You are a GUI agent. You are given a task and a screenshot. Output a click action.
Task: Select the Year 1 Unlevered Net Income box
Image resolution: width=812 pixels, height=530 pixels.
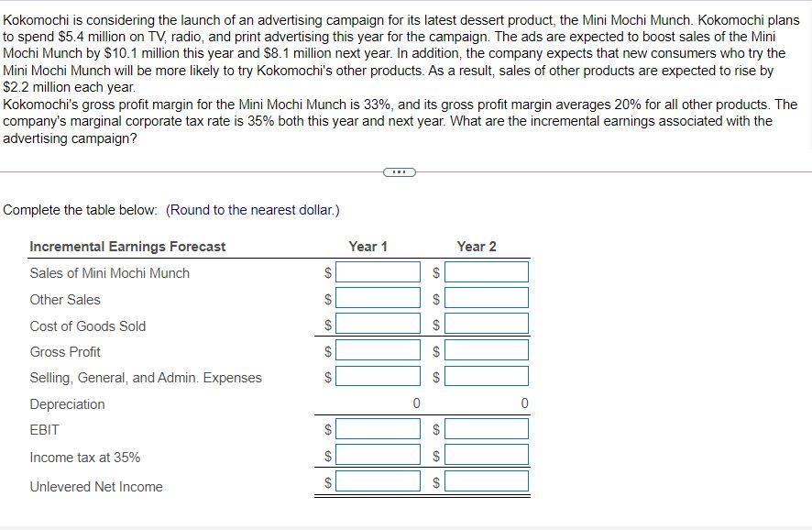(x=376, y=480)
